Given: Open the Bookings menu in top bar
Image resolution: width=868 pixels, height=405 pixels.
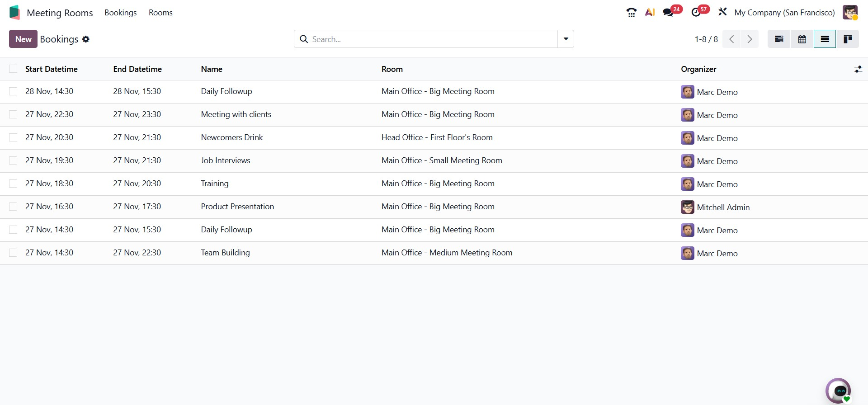Looking at the screenshot, I should coord(120,13).
